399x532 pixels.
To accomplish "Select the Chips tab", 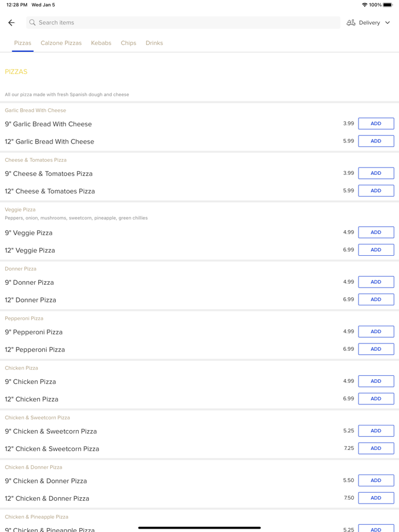I will tap(128, 43).
